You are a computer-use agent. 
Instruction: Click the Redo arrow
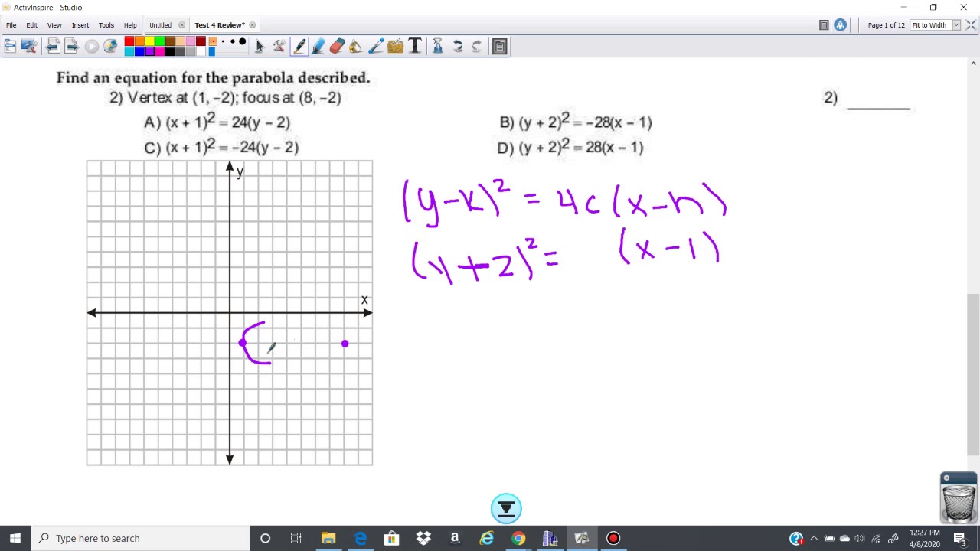point(477,47)
